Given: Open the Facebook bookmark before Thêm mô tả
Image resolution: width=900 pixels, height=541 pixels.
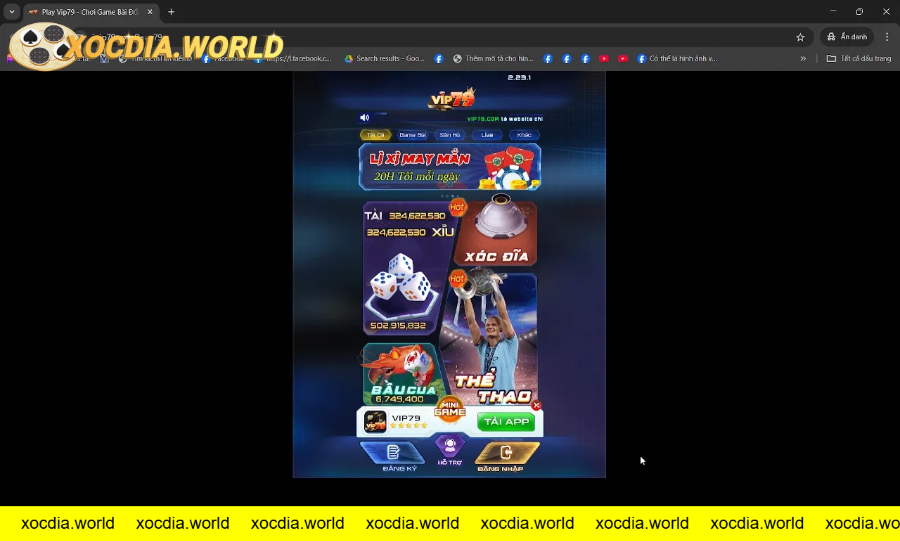Looking at the screenshot, I should pyautogui.click(x=439, y=59).
